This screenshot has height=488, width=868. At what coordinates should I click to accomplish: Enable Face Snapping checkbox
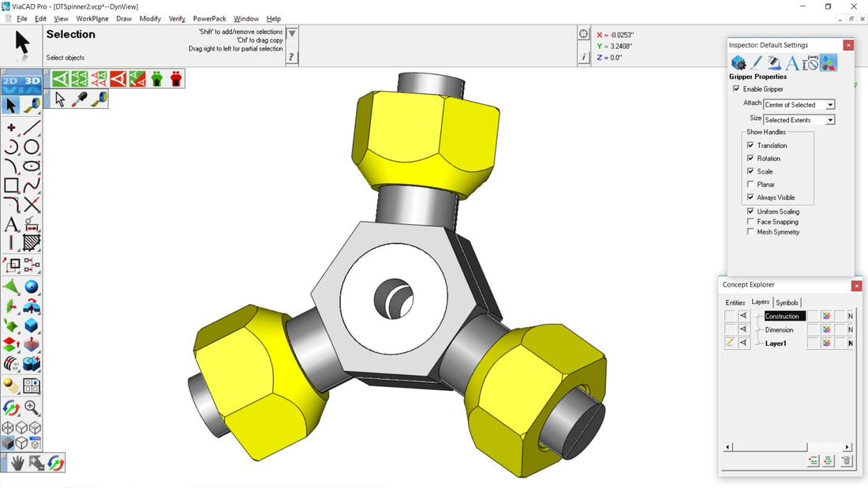point(750,222)
